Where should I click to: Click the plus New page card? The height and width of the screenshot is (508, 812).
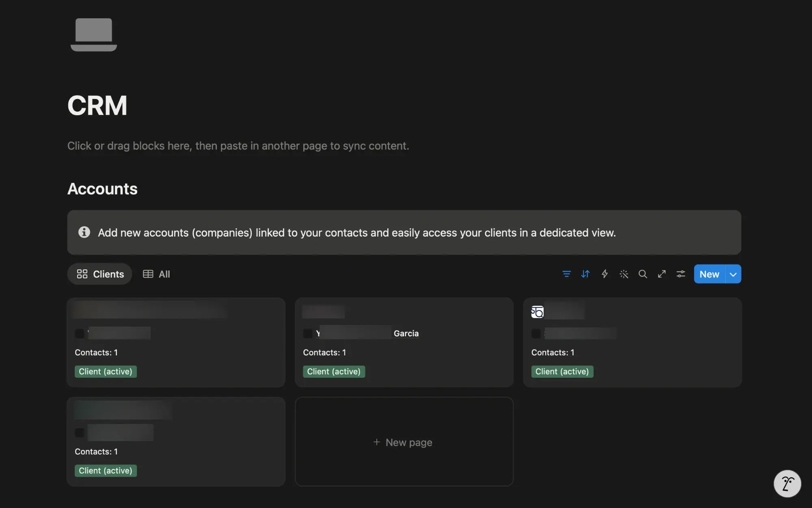pyautogui.click(x=404, y=442)
